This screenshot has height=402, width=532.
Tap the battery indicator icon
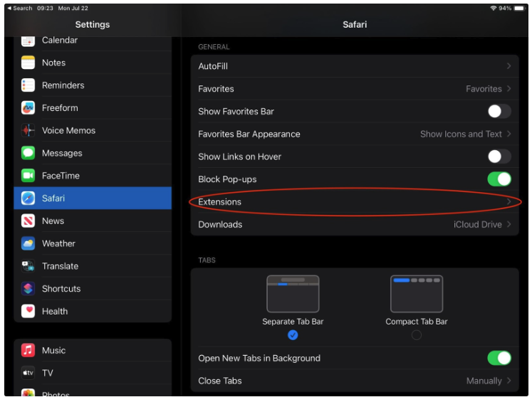[519, 8]
